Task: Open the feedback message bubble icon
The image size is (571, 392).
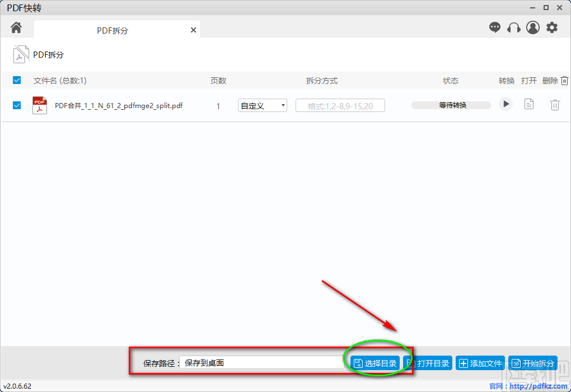Action: (495, 27)
